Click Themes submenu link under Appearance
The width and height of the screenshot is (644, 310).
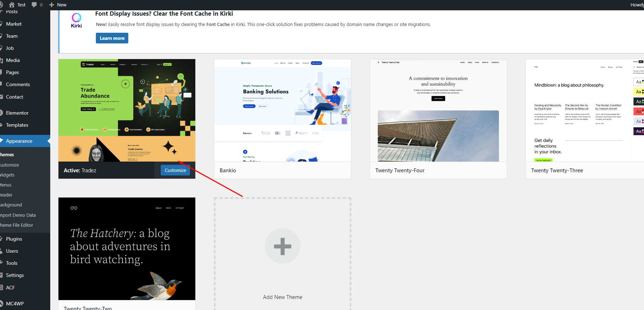[x=7, y=154]
